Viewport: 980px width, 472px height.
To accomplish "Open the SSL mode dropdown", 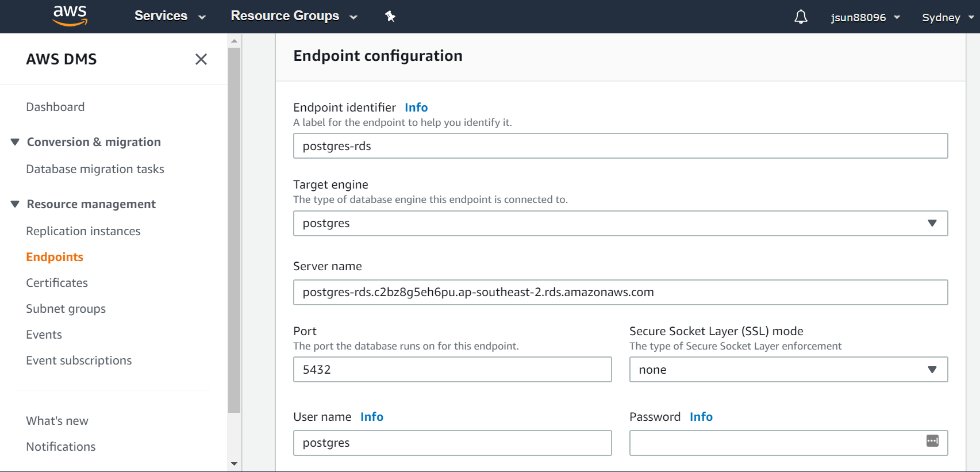I will (x=788, y=370).
